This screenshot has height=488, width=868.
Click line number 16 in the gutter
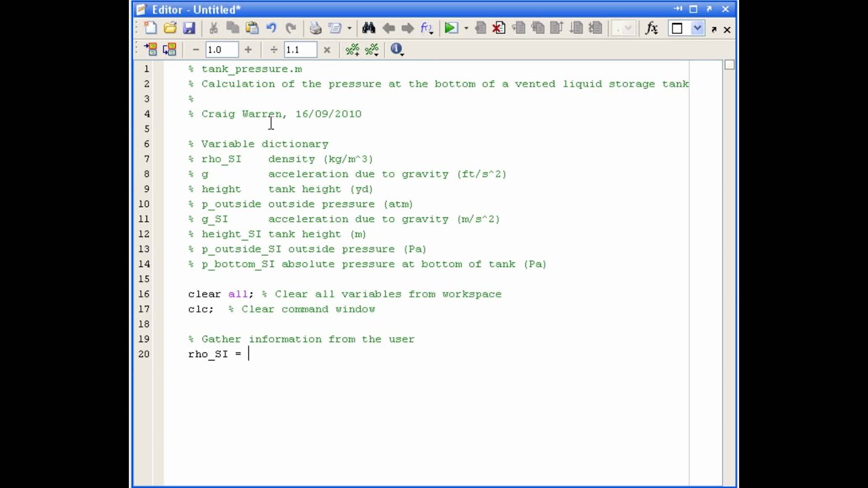point(144,294)
